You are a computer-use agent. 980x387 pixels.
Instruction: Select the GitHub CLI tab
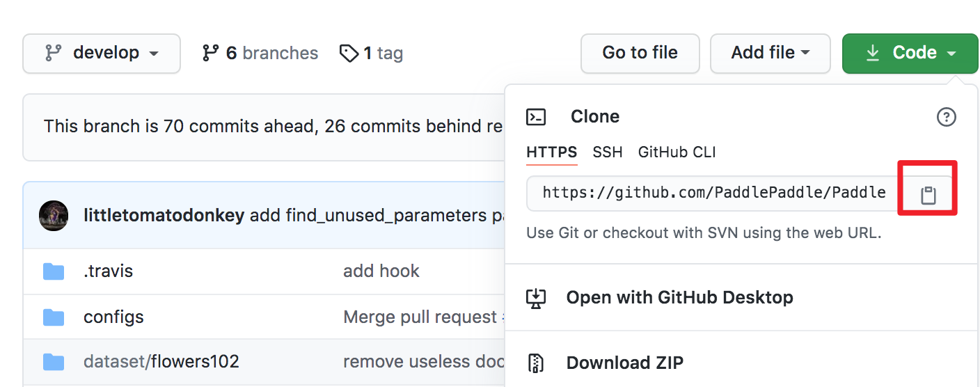(x=677, y=152)
